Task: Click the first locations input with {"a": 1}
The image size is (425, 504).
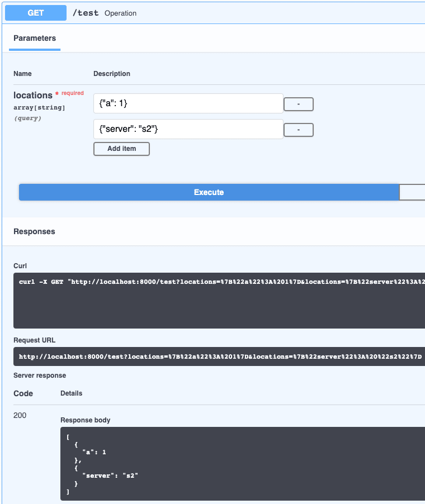Action: pyautogui.click(x=188, y=103)
